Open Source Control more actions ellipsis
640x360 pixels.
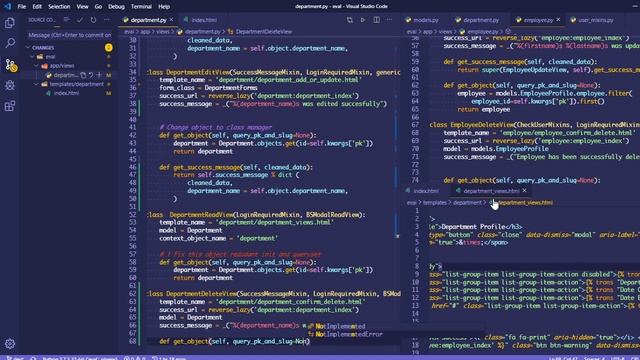tap(107, 20)
